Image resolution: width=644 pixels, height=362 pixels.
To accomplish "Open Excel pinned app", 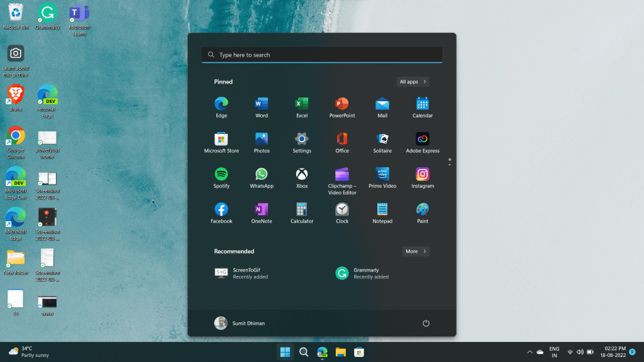I will [302, 107].
